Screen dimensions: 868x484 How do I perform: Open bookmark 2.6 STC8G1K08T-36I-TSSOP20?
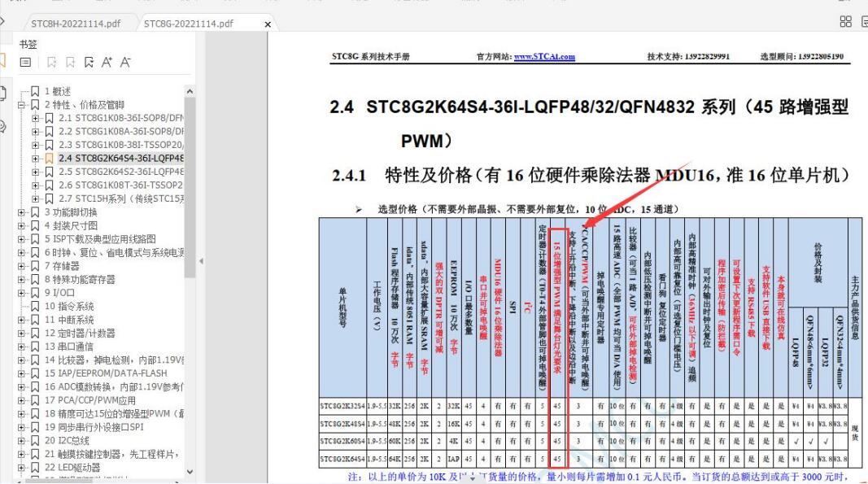120,185
